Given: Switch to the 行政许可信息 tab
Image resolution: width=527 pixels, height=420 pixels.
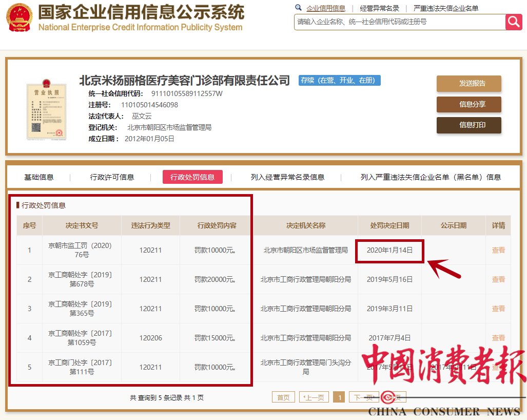Looking at the screenshot, I should click(112, 177).
